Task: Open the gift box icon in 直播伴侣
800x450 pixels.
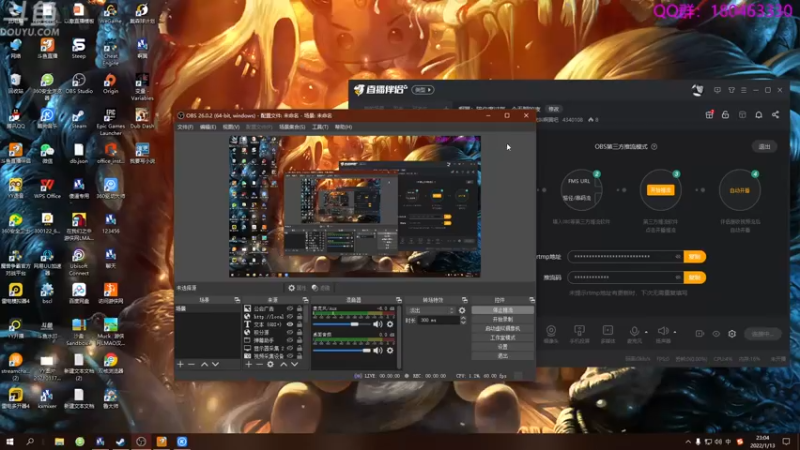Action: click(x=709, y=115)
